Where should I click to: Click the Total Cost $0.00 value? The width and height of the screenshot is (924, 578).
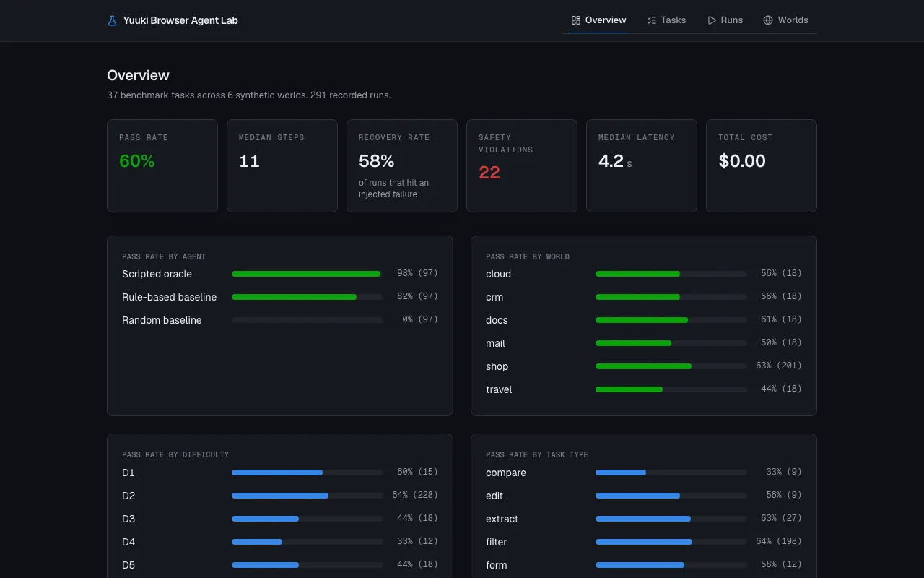pos(742,160)
